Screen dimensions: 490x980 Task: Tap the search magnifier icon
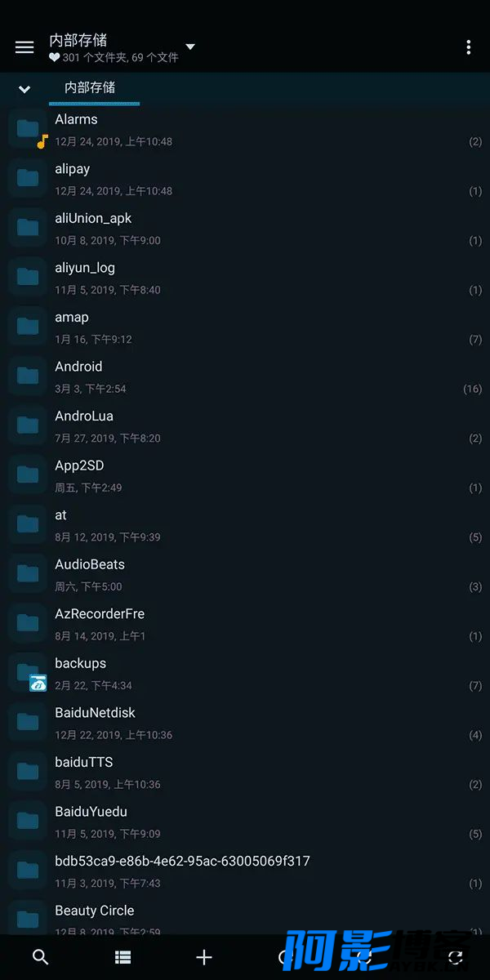click(x=40, y=957)
